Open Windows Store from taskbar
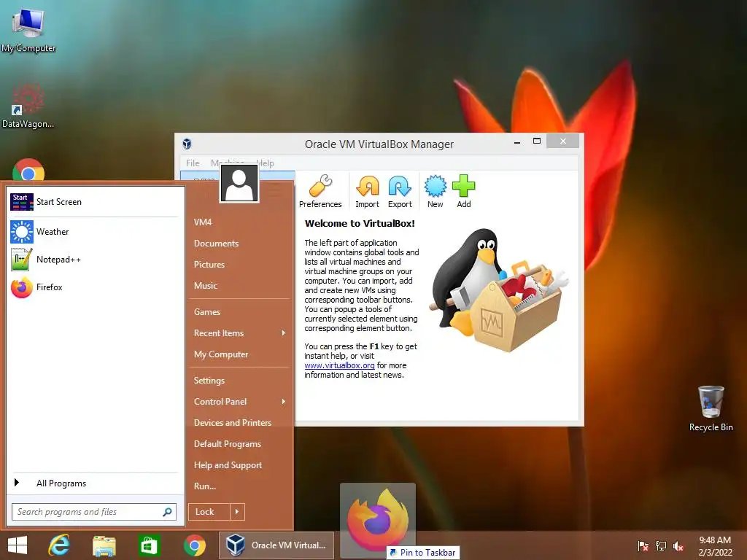The image size is (747, 560). coord(149,545)
